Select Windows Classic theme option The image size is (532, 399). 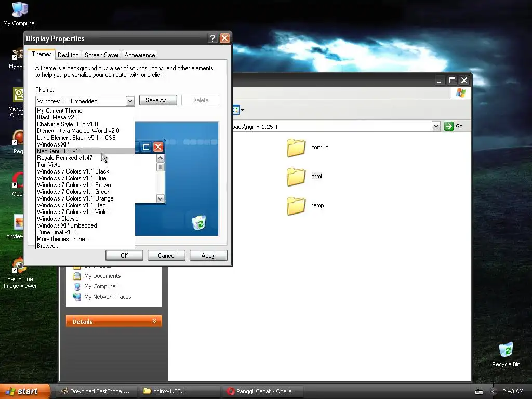tap(85, 219)
